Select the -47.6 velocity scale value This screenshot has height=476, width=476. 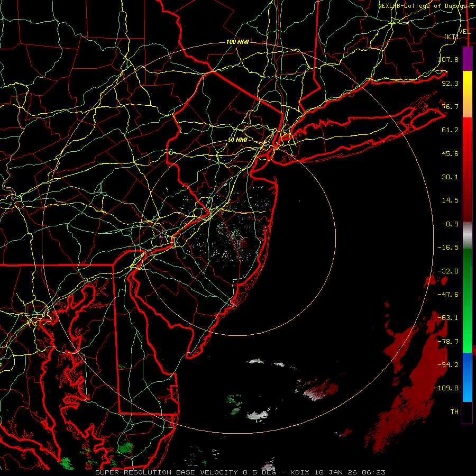point(448,295)
